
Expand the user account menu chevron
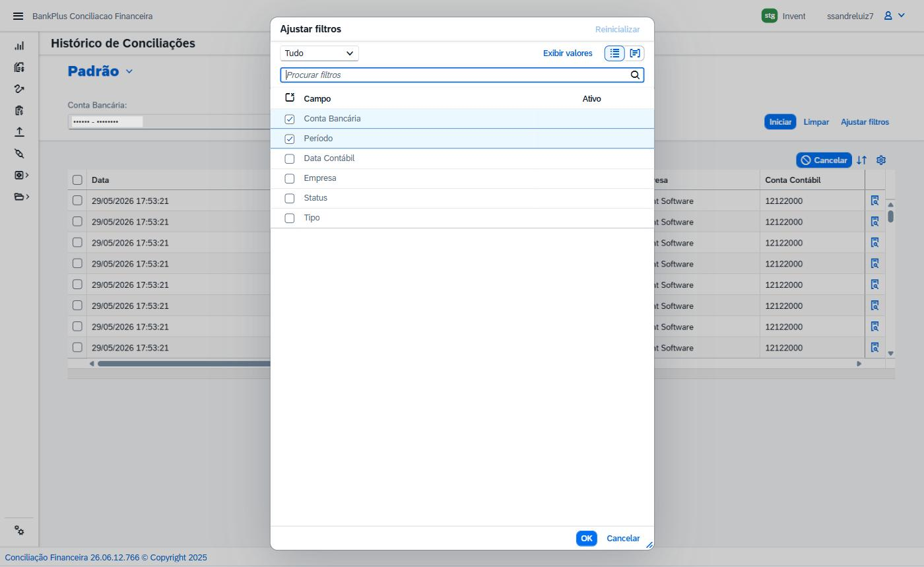coord(902,16)
